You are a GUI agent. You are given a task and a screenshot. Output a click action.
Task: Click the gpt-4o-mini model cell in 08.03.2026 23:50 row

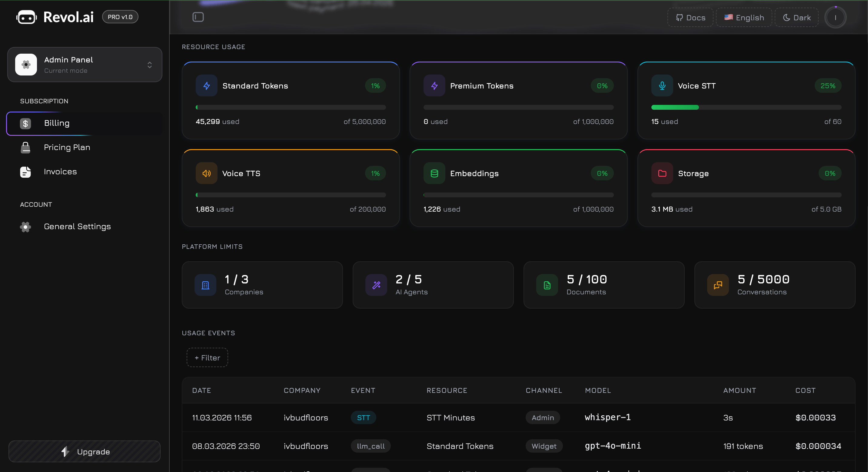(x=613, y=446)
